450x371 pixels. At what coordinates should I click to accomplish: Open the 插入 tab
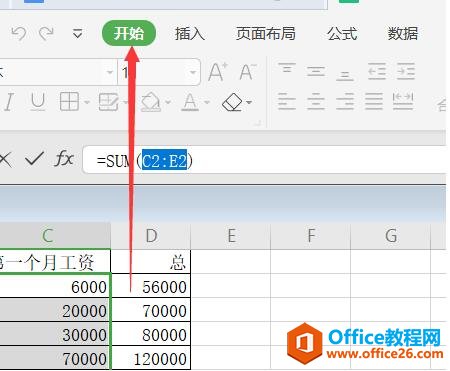[x=190, y=34]
